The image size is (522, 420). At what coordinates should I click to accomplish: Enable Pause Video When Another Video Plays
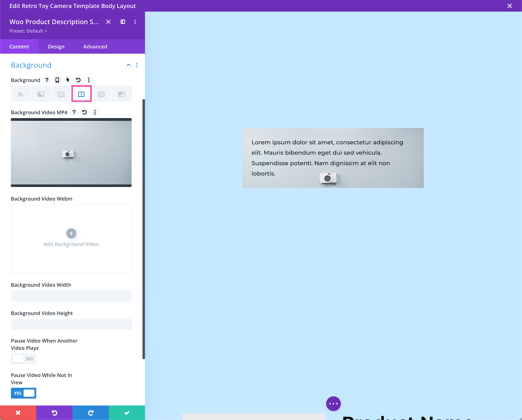pos(23,359)
